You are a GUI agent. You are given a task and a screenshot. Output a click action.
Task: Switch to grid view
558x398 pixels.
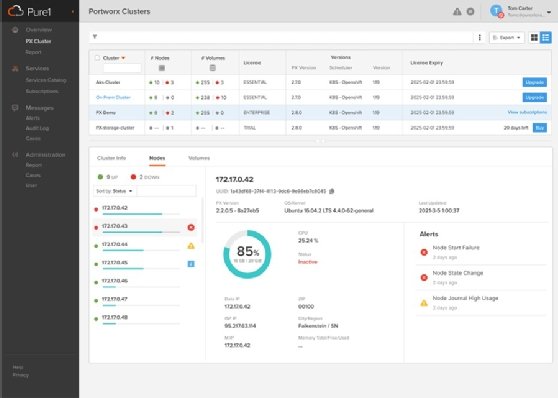click(x=534, y=37)
